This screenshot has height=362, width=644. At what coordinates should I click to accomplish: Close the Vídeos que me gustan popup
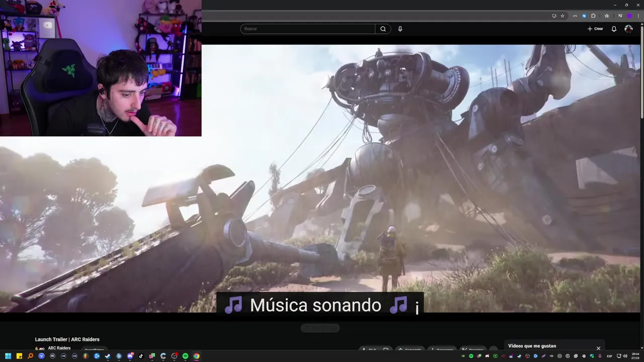(x=598, y=348)
